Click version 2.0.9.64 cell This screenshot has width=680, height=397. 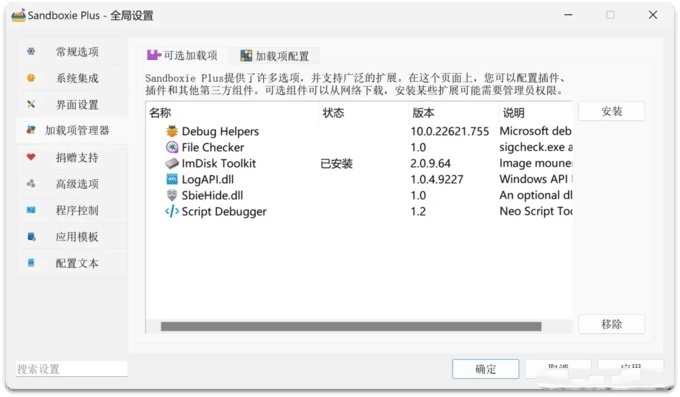[x=430, y=163]
